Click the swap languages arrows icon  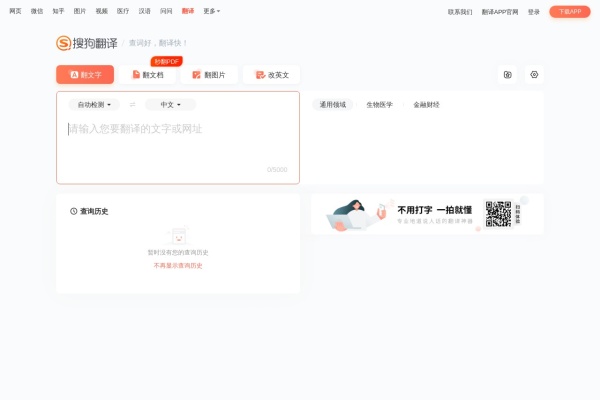tap(132, 104)
